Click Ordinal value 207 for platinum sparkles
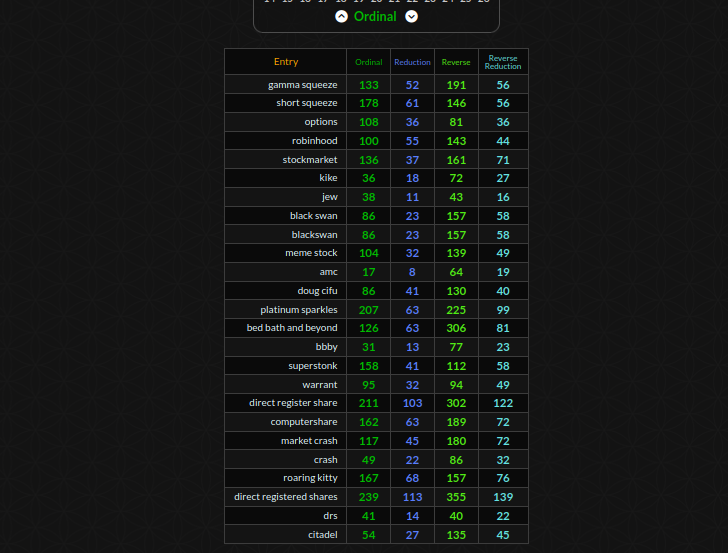 coord(369,310)
